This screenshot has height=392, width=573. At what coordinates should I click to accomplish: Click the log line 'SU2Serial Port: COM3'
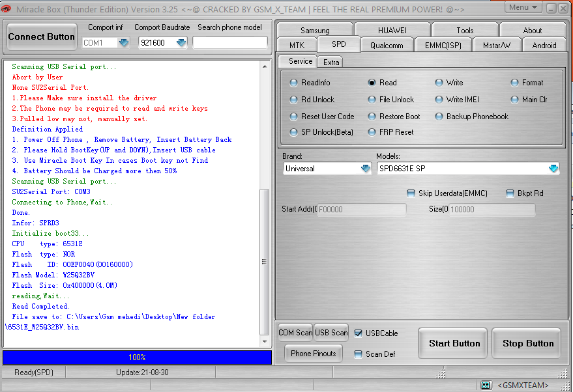(x=51, y=191)
